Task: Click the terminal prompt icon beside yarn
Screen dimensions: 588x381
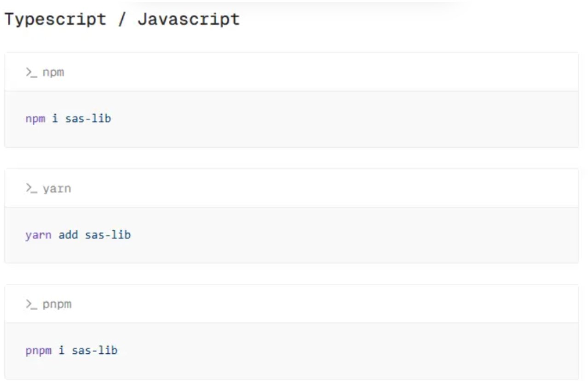Action: point(31,188)
